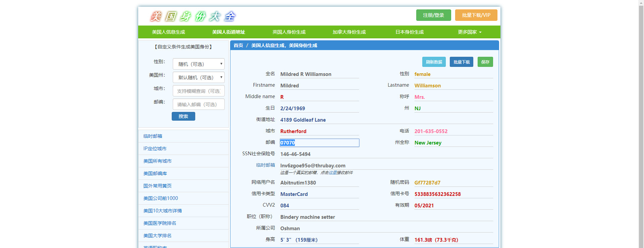Click the 批量下载/VIP orange button
The height and width of the screenshot is (248, 644).
(476, 15)
